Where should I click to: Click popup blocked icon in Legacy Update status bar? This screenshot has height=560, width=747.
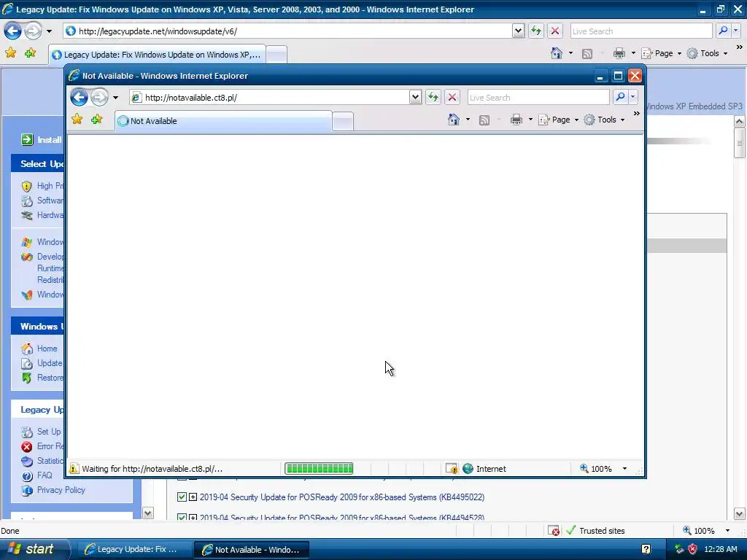coord(554,531)
